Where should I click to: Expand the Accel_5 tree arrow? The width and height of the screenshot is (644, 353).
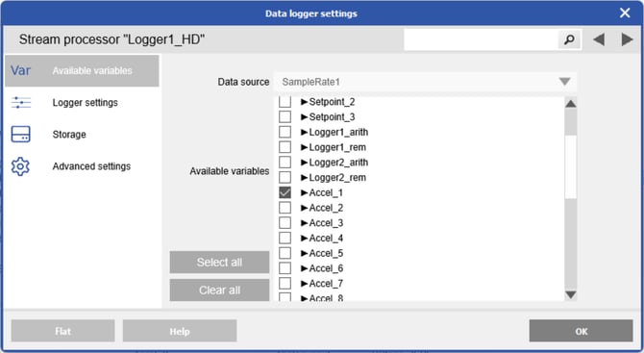tap(305, 253)
